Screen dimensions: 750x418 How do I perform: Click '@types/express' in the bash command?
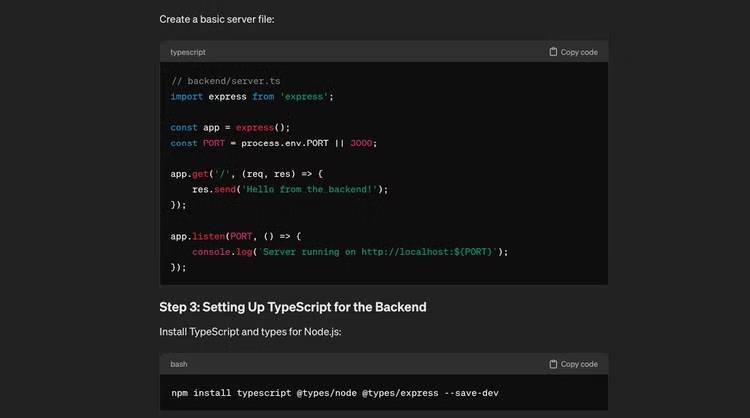pyautogui.click(x=400, y=393)
